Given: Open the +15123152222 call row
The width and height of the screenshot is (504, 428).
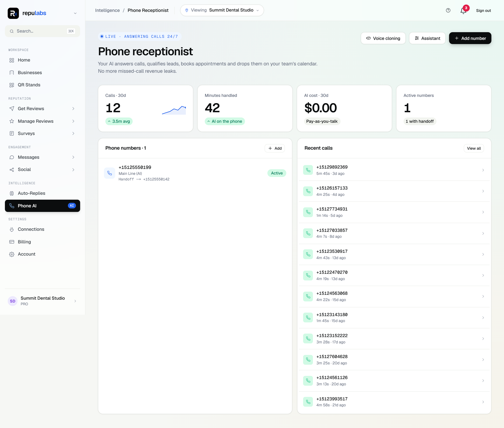Looking at the screenshot, I should (394, 339).
